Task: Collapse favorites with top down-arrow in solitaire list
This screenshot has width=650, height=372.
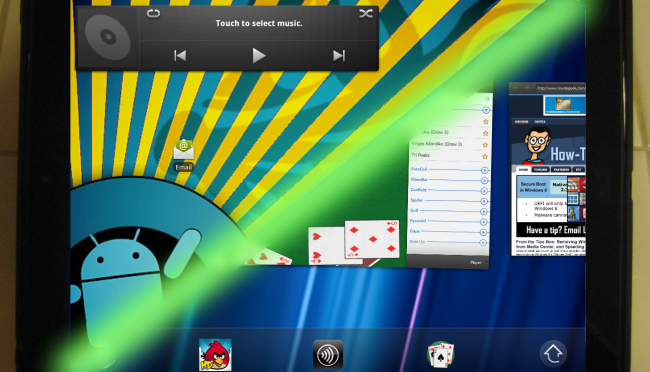Action: point(486,110)
